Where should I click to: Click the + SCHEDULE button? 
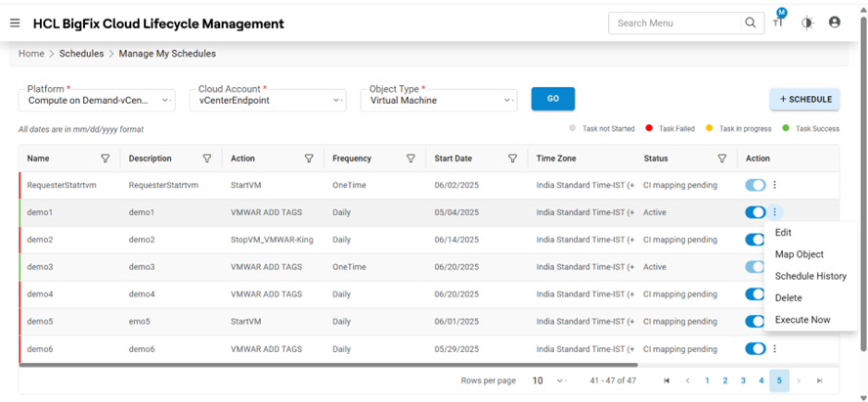pos(804,99)
